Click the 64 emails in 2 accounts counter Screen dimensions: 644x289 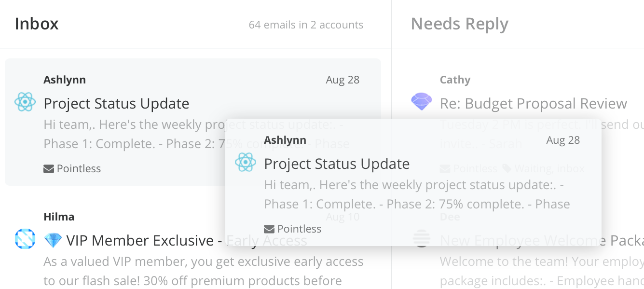tap(306, 25)
